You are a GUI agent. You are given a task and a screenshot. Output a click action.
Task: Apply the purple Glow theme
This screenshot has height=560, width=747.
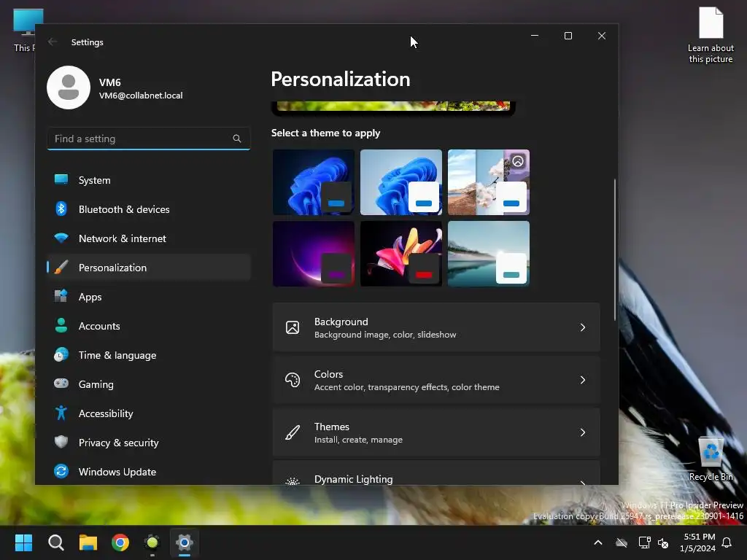tap(314, 254)
